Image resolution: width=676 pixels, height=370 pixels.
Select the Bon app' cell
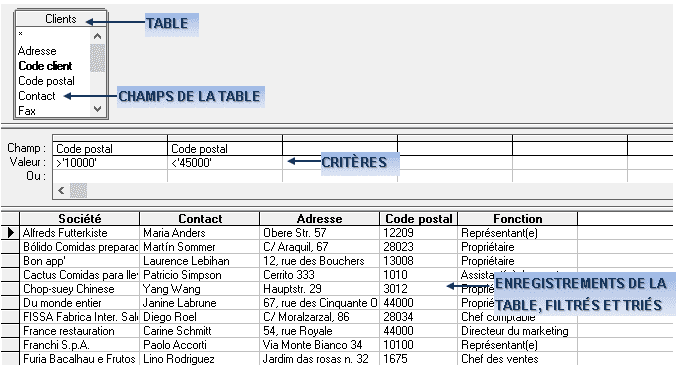click(80, 261)
